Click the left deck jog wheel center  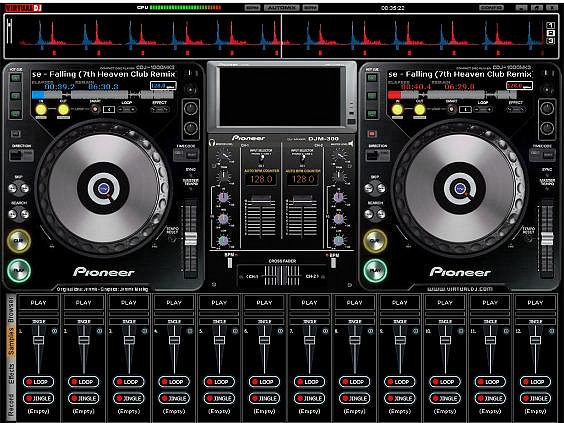coord(103,188)
